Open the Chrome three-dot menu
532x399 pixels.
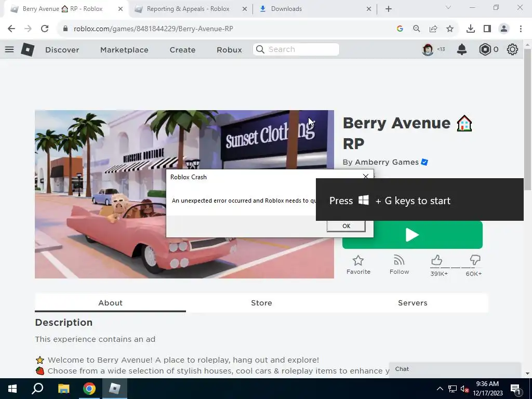click(x=521, y=29)
